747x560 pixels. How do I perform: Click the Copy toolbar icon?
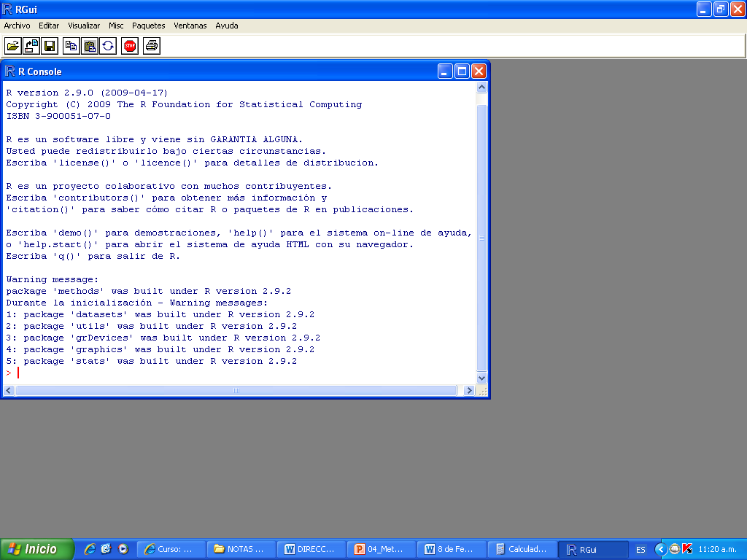tap(71, 46)
